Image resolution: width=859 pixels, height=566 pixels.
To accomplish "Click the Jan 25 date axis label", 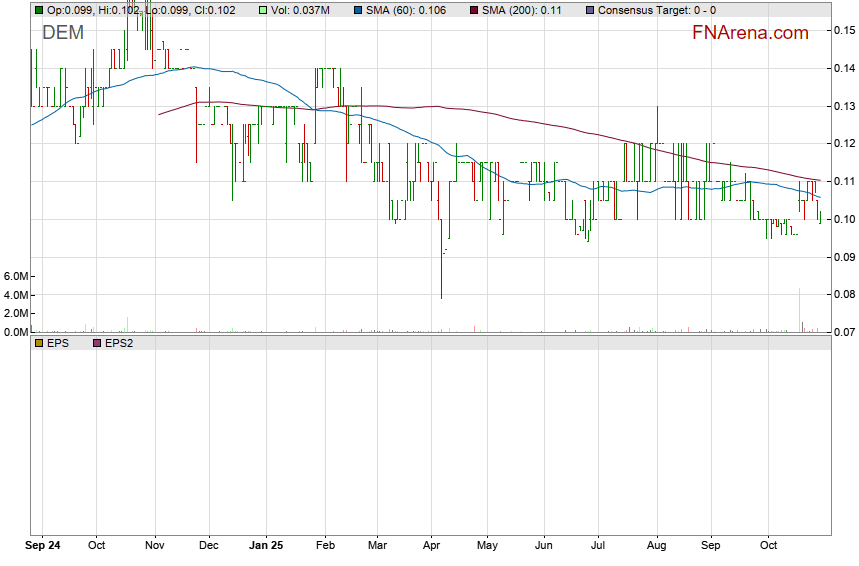I will point(265,546).
